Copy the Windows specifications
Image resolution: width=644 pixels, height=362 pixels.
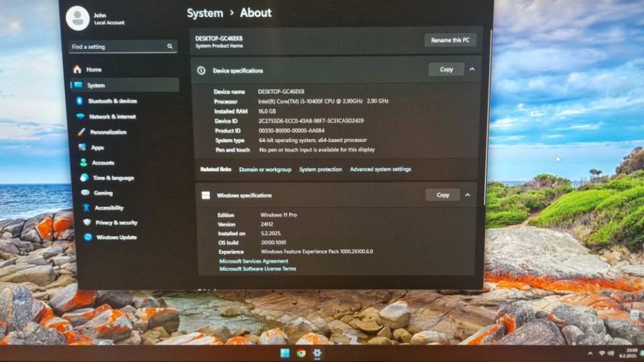[x=442, y=195]
